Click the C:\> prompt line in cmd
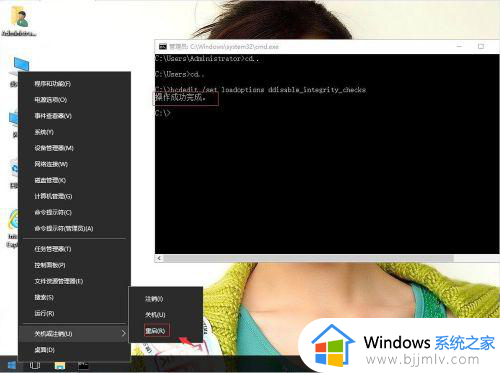The height and width of the screenshot is (373, 500). [162, 113]
